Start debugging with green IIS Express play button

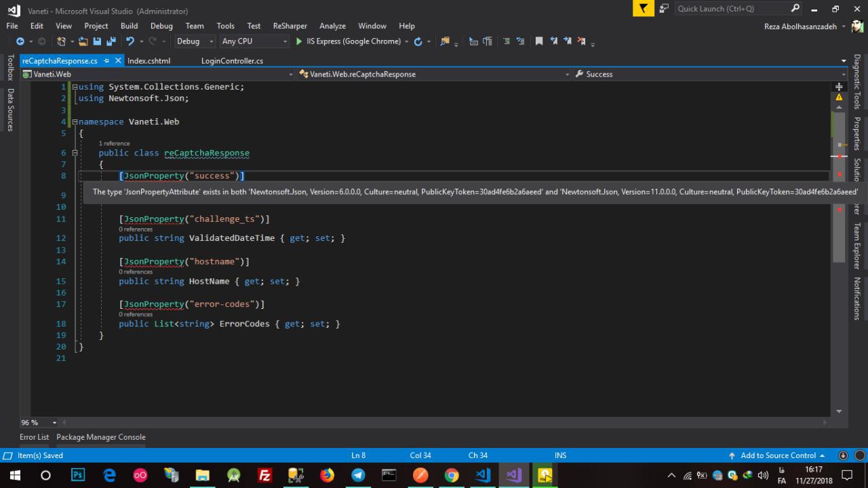299,41
